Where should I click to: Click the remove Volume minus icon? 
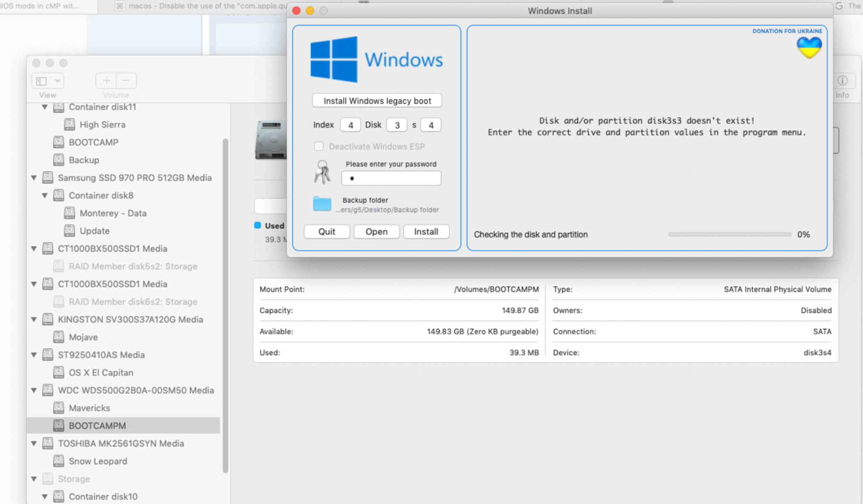pyautogui.click(x=126, y=81)
